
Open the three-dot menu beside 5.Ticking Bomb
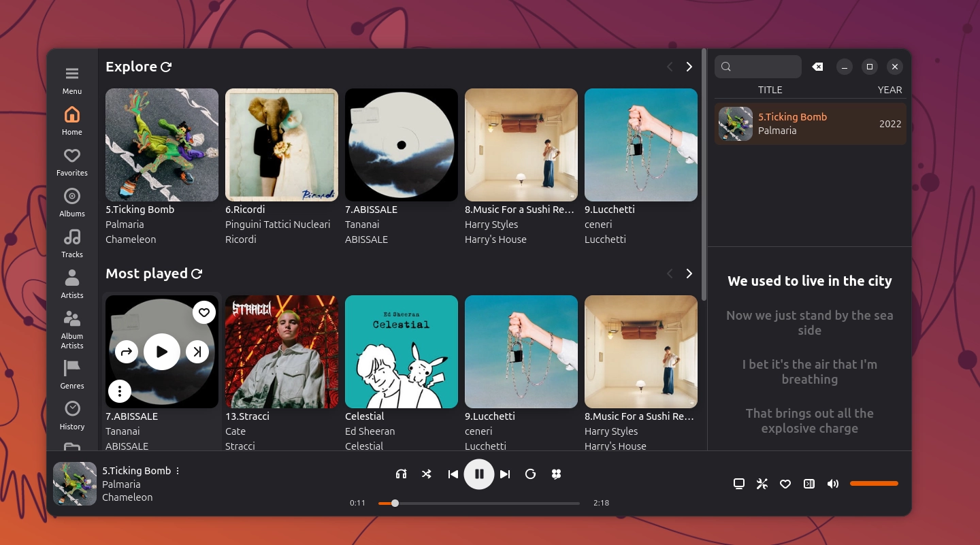[178, 471]
